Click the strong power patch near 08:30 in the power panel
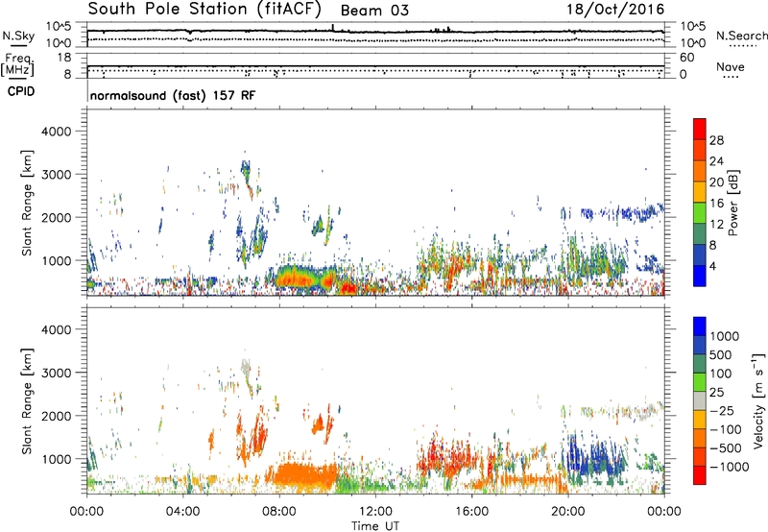Image resolution: width=768 pixels, height=532 pixels. point(297,278)
